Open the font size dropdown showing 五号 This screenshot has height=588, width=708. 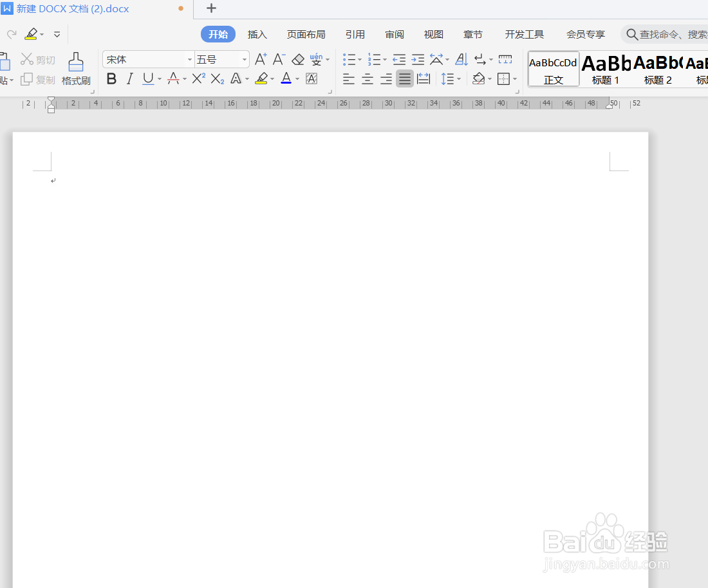(x=245, y=60)
